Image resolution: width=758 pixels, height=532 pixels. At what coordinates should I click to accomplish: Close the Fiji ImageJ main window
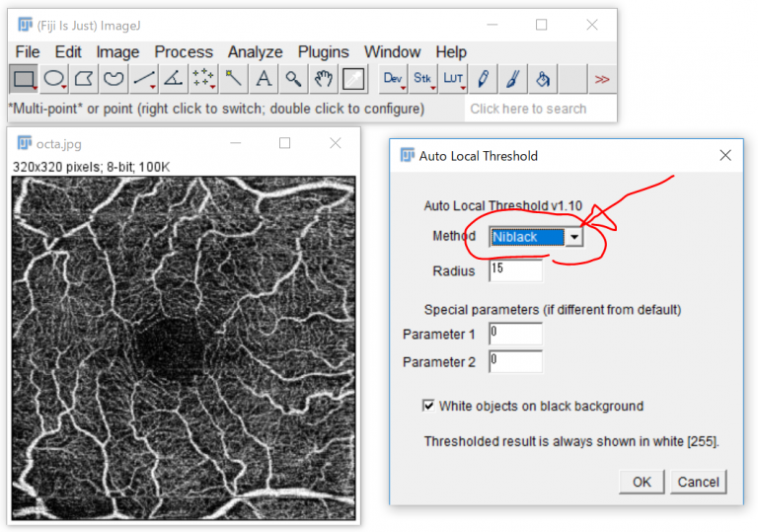pos(592,25)
